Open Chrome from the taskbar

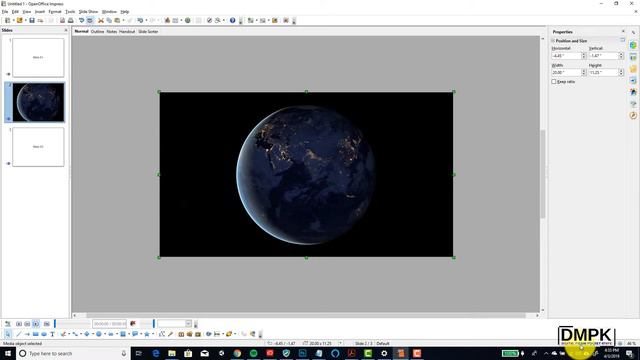(x=237, y=353)
